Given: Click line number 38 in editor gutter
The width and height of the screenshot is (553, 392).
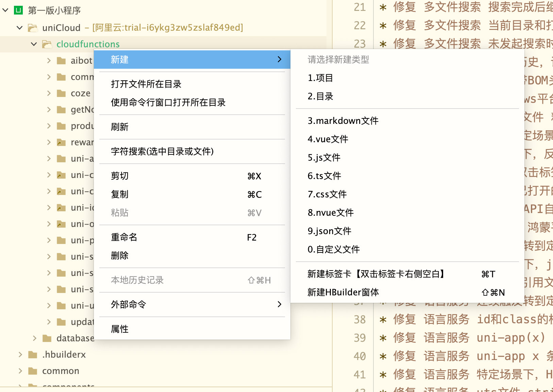Looking at the screenshot, I should click(x=359, y=320).
